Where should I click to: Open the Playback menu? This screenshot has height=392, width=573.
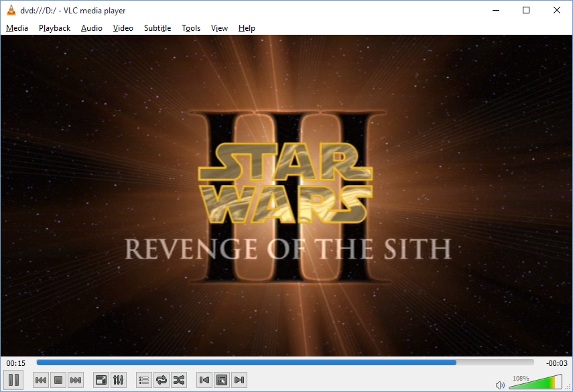(x=54, y=28)
